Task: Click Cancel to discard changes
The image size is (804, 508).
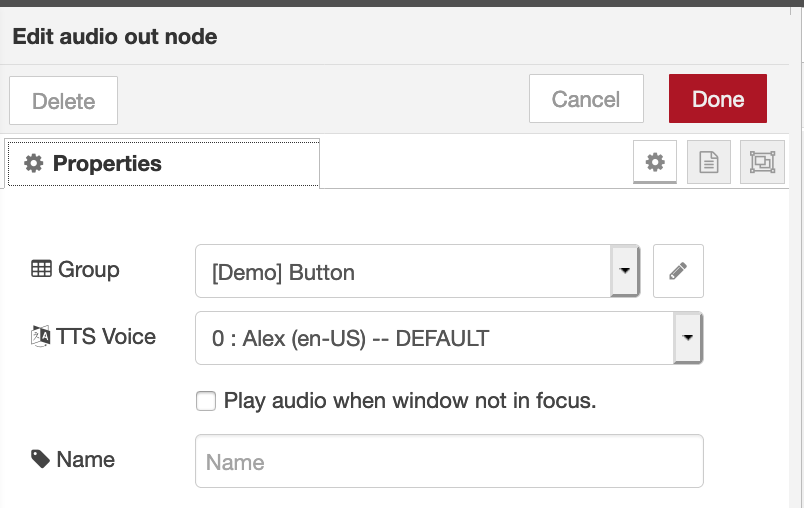Action: click(586, 100)
